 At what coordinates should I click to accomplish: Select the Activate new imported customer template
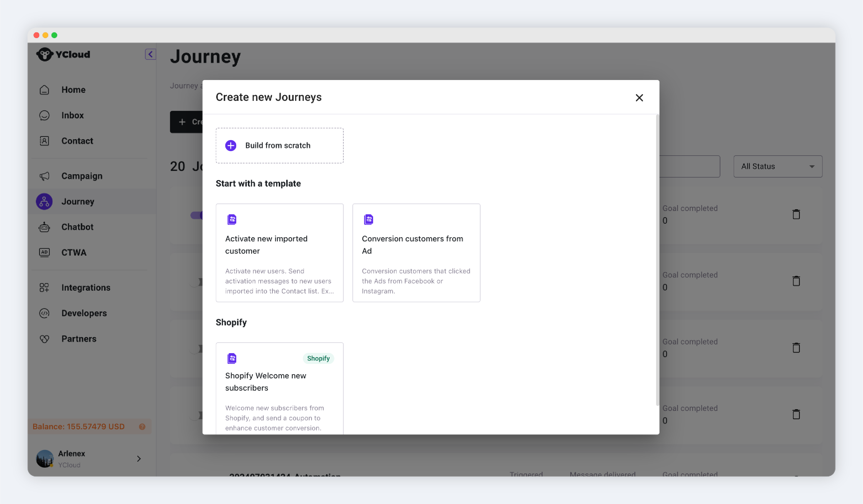pyautogui.click(x=279, y=253)
